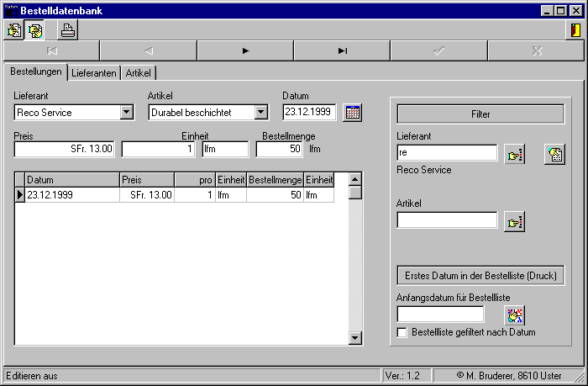Click status bar version Ver.: 1.2
This screenshot has width=588, height=386.
[402, 376]
